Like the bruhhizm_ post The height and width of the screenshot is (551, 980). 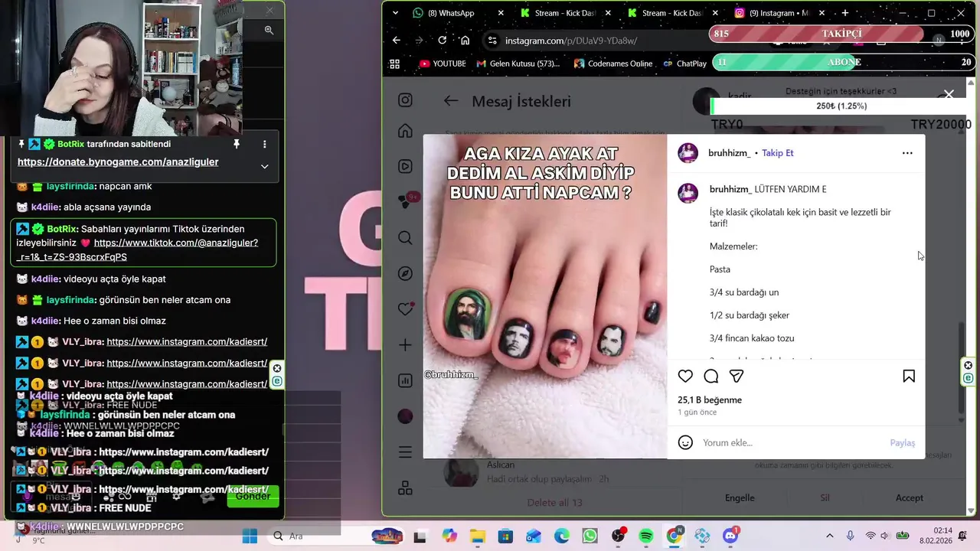pyautogui.click(x=686, y=376)
